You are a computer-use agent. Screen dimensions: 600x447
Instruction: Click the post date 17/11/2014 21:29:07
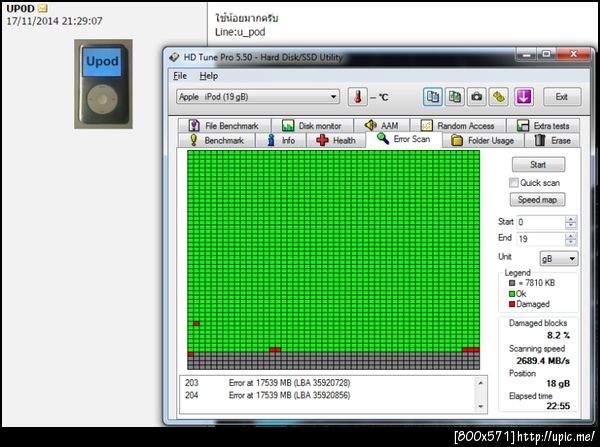point(54,21)
